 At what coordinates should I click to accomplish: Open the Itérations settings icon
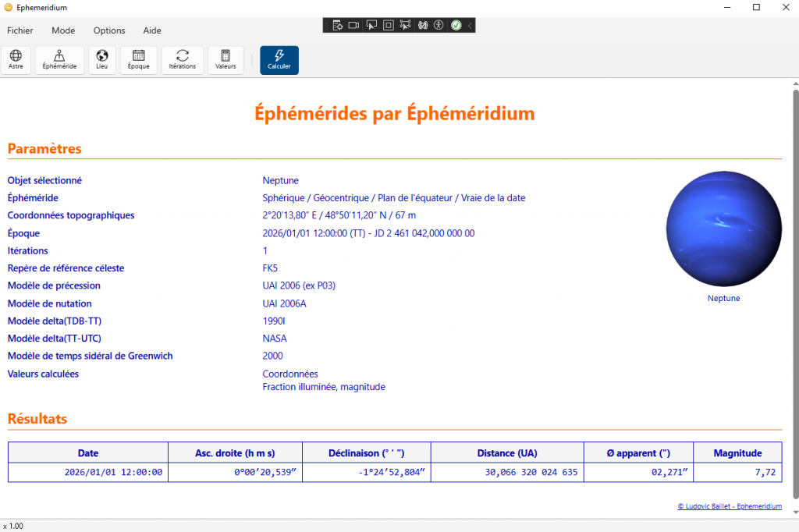click(182, 60)
